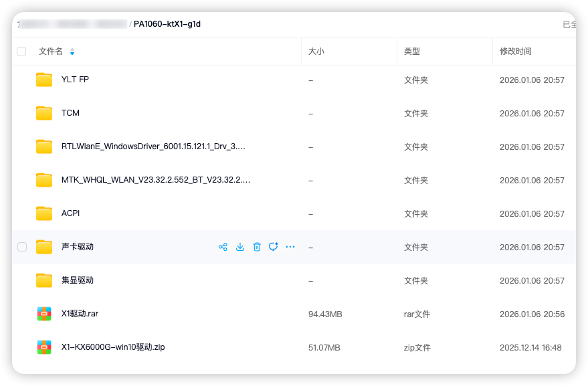Viewport: 588px width, 386px height.
Task: Toggle sort arrow next to 文件名 column
Action: (x=72, y=52)
